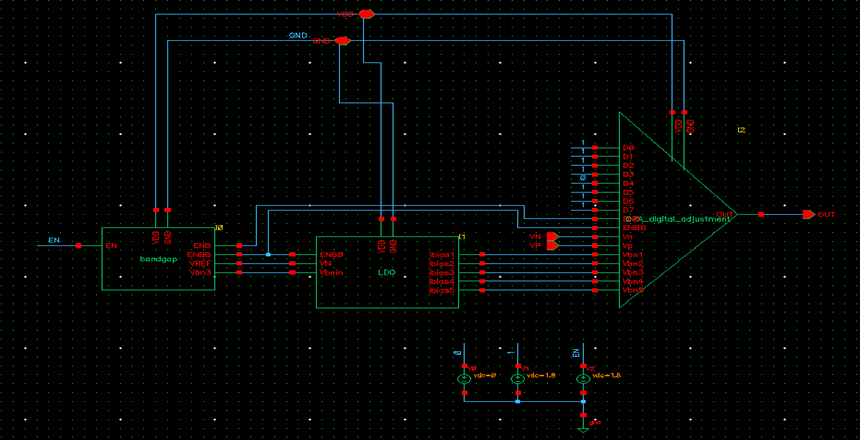Select the VDD pin at top
This screenshot has height=440, width=860.
(x=366, y=14)
